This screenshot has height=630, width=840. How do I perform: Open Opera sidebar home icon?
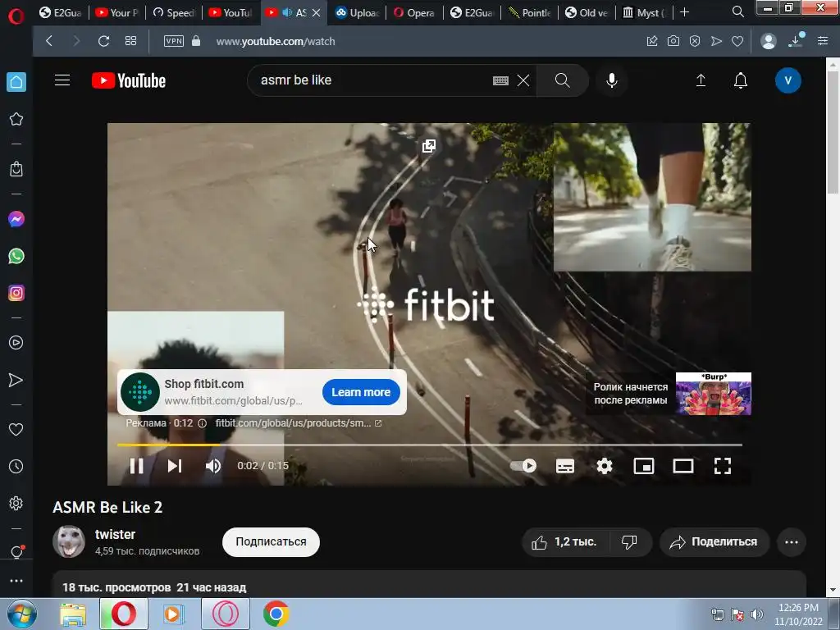tap(16, 82)
